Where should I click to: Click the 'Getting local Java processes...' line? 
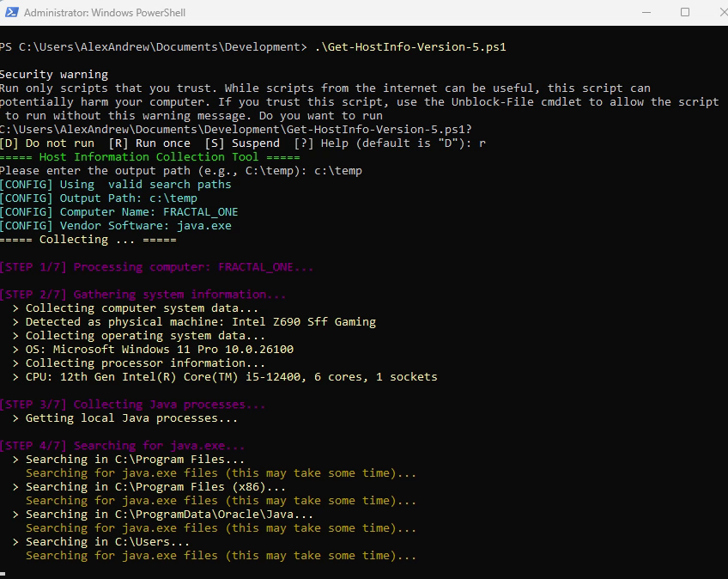pyautogui.click(x=124, y=418)
